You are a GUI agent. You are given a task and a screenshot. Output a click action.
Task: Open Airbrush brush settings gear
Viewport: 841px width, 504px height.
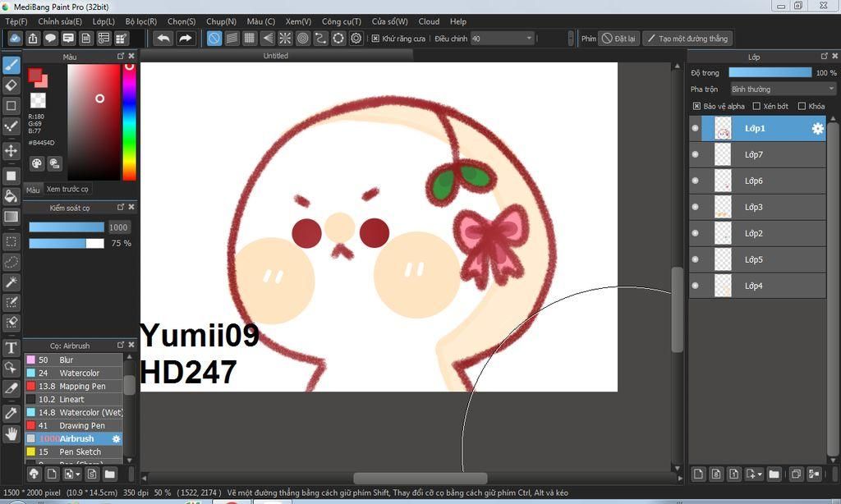pyautogui.click(x=116, y=439)
